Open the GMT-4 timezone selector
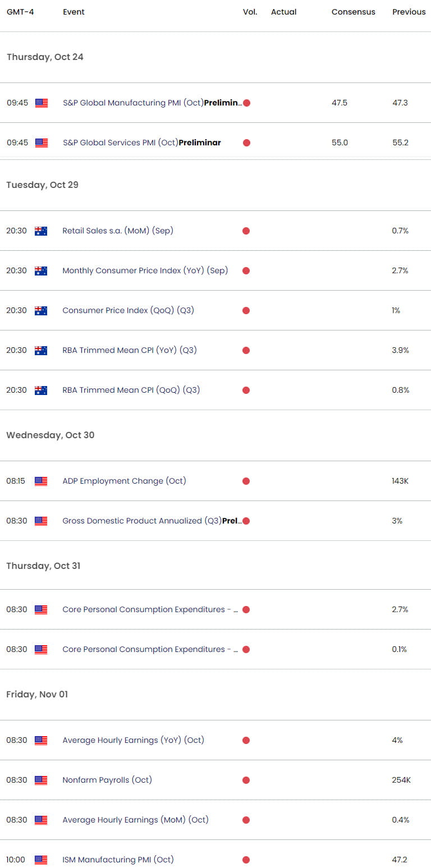Viewport: 431px width, 868px height. coord(21,12)
